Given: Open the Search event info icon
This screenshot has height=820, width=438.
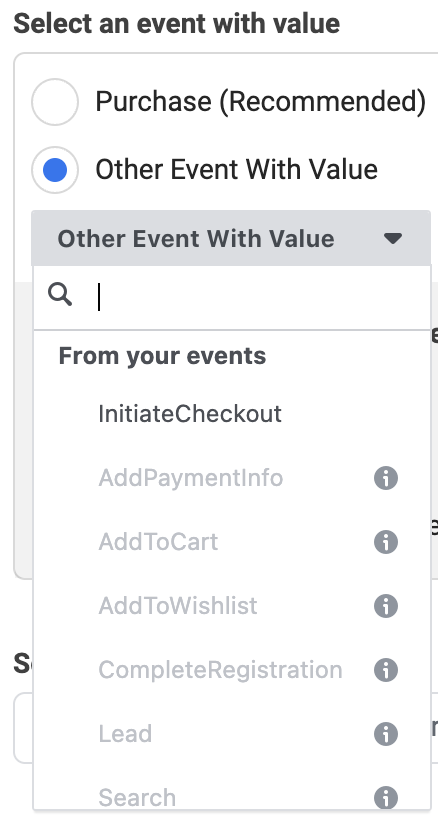Looking at the screenshot, I should pyautogui.click(x=386, y=798).
